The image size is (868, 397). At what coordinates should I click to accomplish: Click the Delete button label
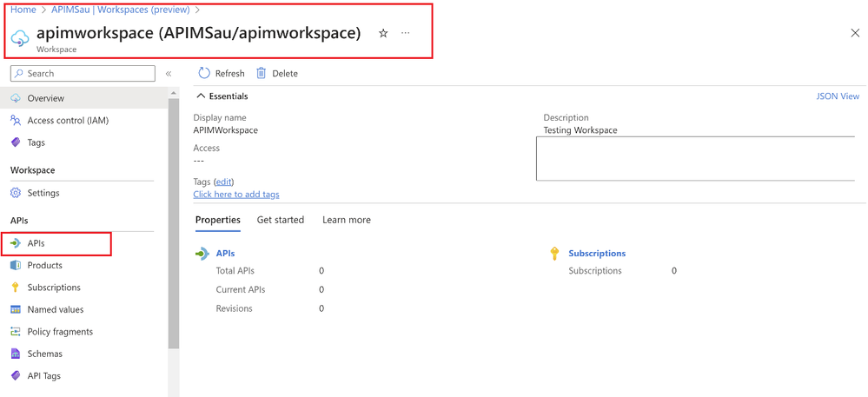[x=285, y=74]
